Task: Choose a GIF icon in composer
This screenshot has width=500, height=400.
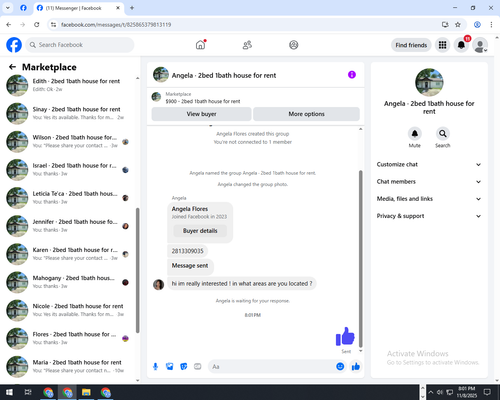Action: [198, 367]
